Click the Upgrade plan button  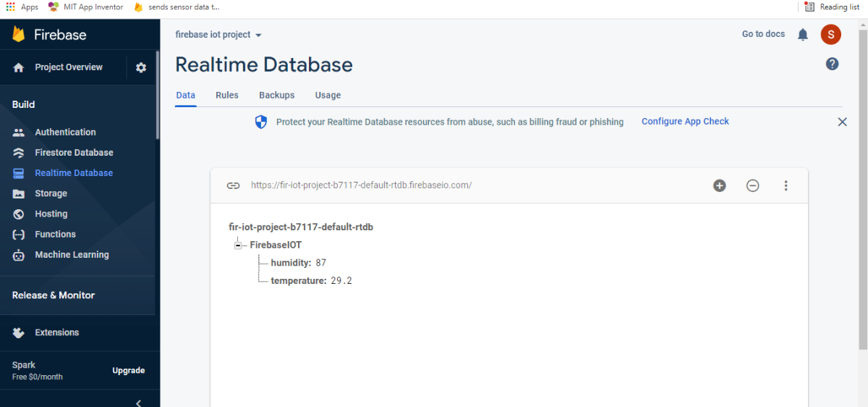[x=129, y=370]
